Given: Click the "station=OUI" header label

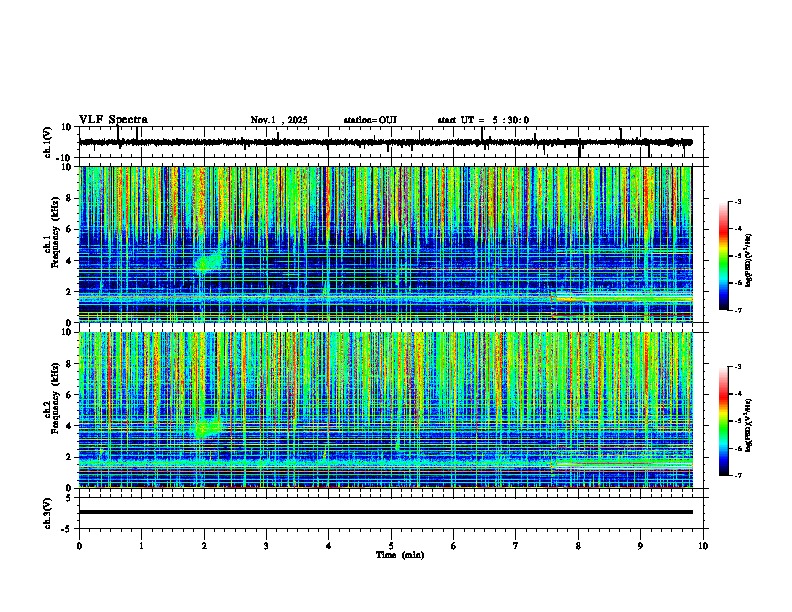Looking at the screenshot, I should 370,120.
